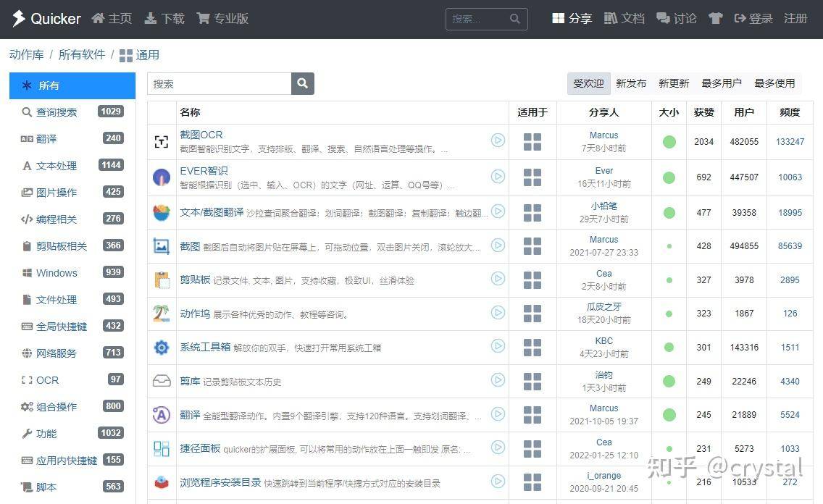Play preview for 浏览程序安装目录

pos(498,481)
